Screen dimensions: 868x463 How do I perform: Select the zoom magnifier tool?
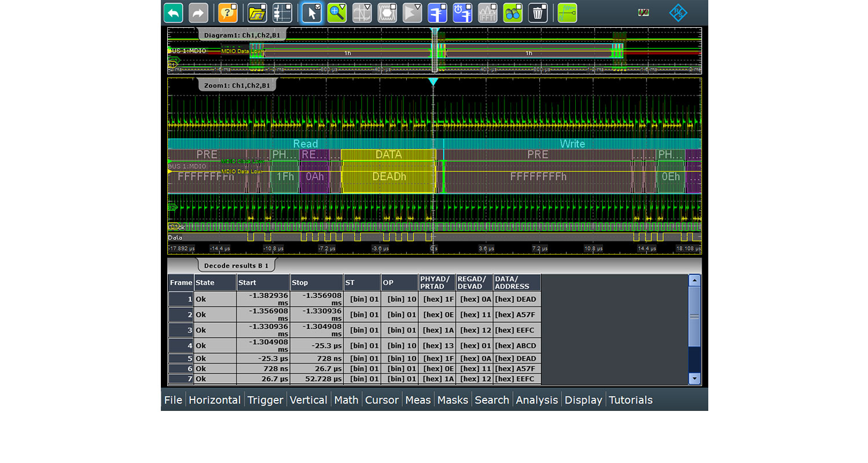[337, 13]
